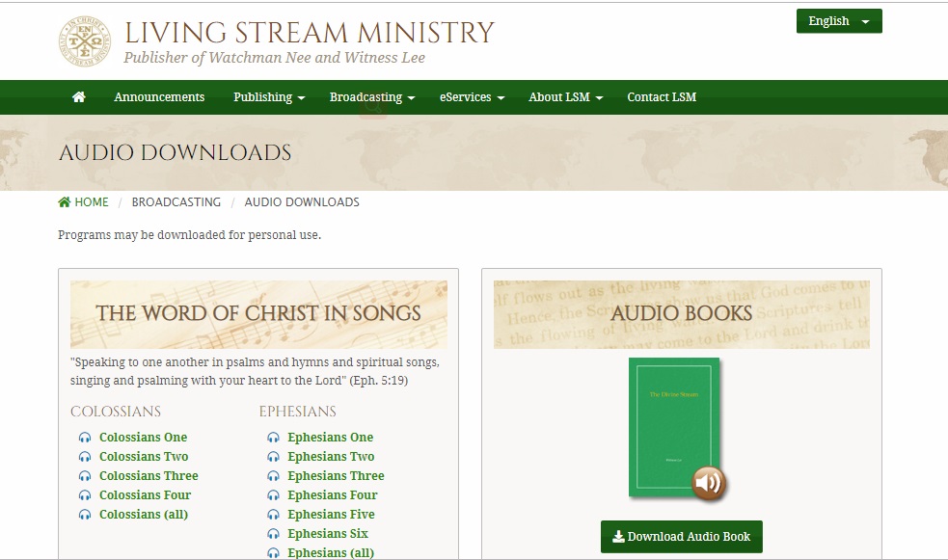Viewport: 948px width, 560px height.
Task: Open the Colossians Four song link
Action: click(x=145, y=495)
